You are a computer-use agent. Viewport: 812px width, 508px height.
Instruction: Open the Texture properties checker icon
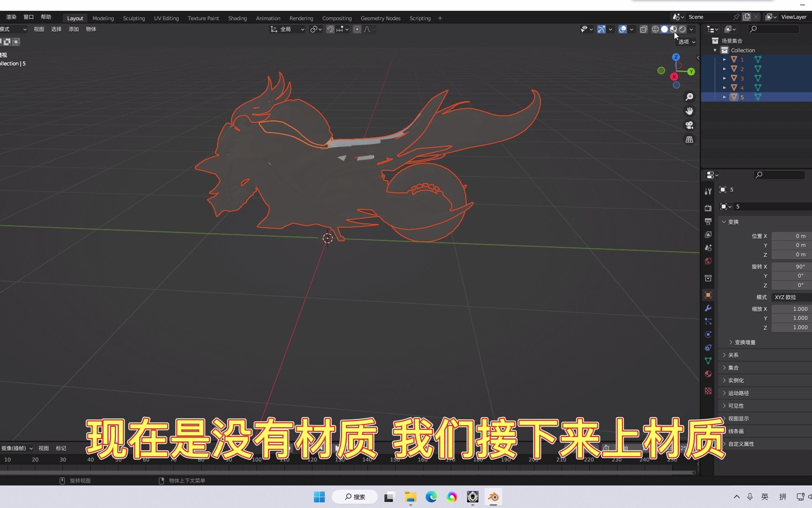click(x=708, y=391)
